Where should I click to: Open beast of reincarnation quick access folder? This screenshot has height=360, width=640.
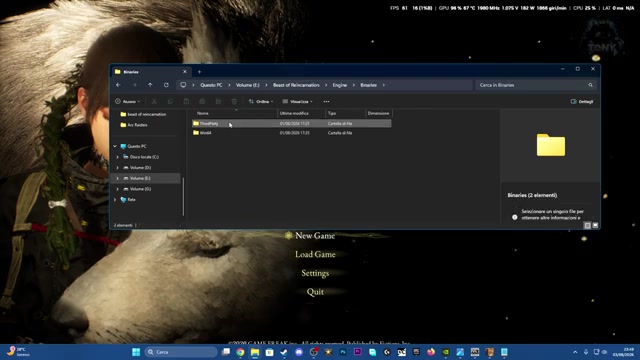(x=146, y=114)
